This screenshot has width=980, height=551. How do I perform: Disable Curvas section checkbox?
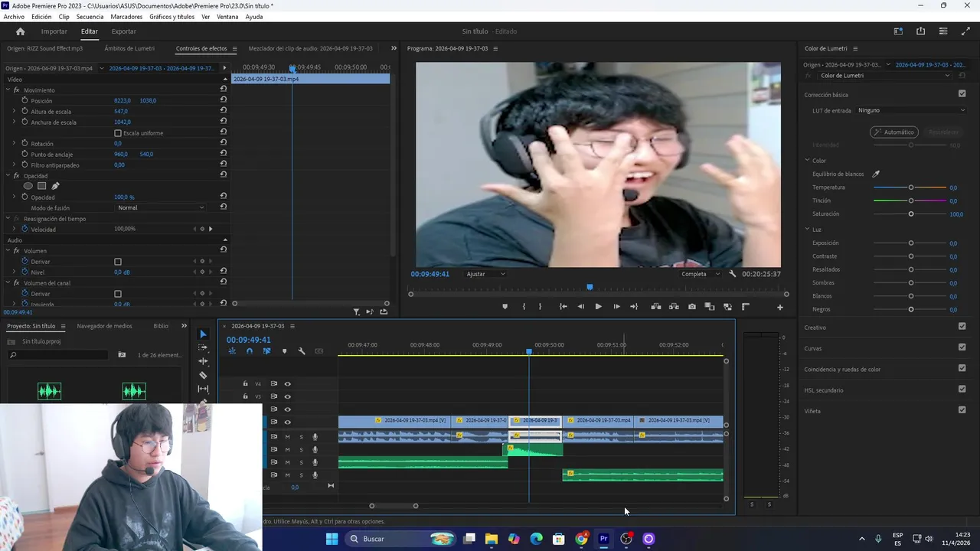pos(962,347)
